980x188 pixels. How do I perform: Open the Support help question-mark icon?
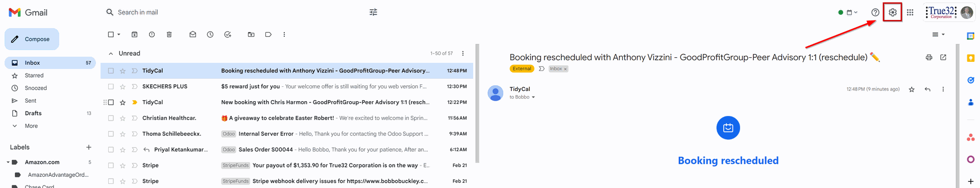(875, 12)
